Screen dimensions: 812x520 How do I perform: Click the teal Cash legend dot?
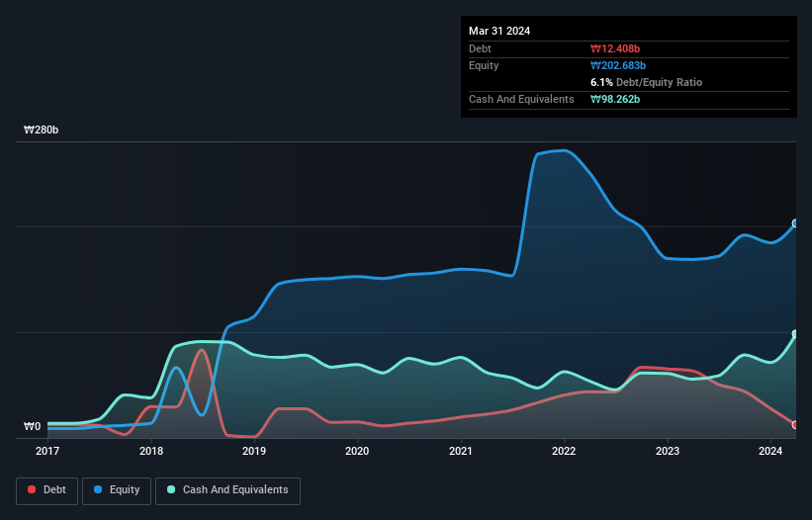171,489
